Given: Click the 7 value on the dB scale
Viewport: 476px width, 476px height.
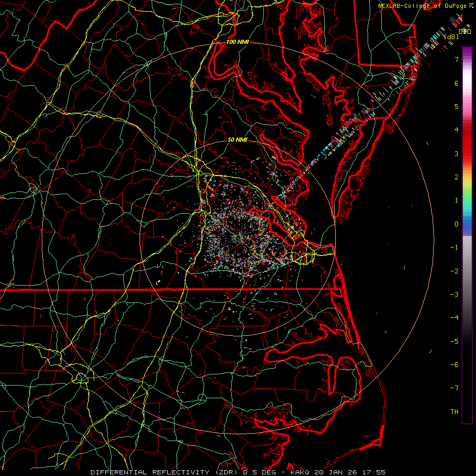Looking at the screenshot, I should click(x=456, y=59).
